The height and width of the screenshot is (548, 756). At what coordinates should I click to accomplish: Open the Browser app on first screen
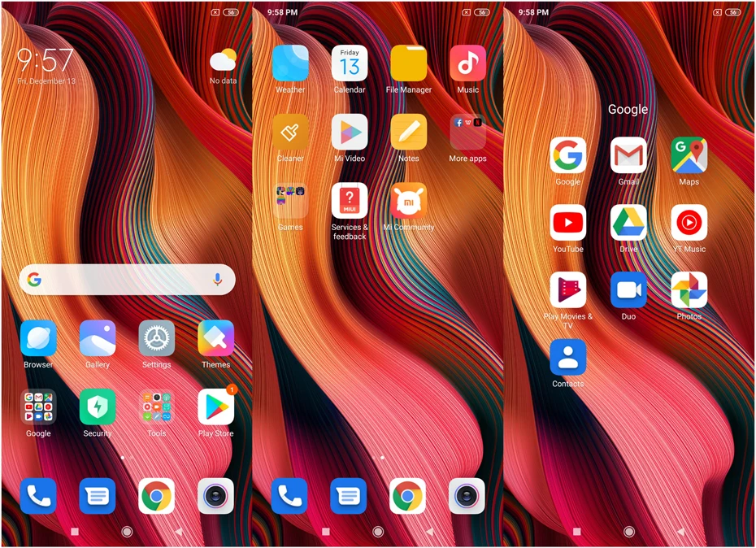(x=38, y=338)
